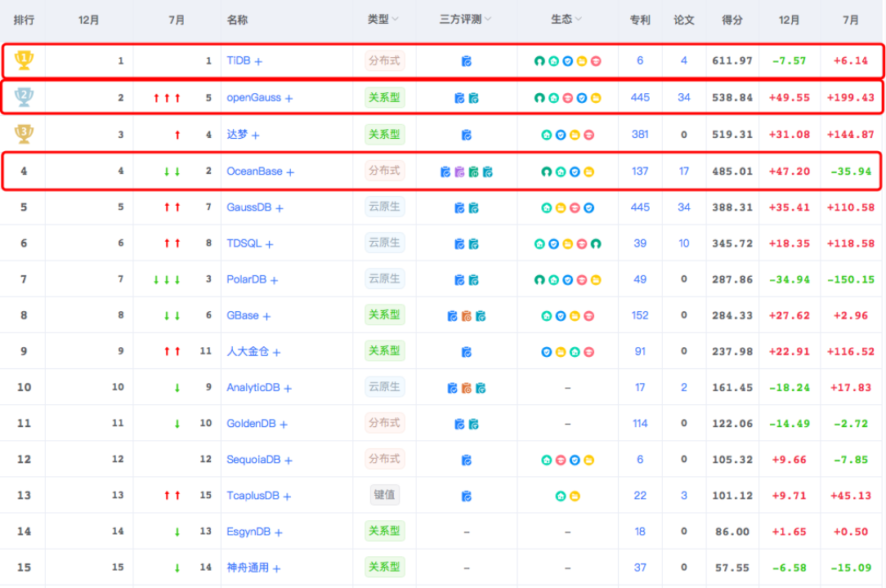Viewport: 886px width, 588px height.
Task: Click the orange evaluation icon in GBase row
Action: click(467, 316)
